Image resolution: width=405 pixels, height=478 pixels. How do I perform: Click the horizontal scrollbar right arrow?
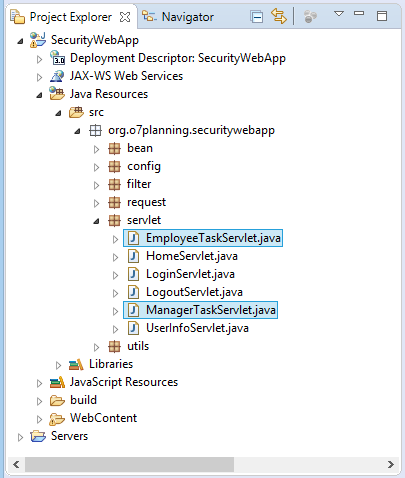point(391,464)
